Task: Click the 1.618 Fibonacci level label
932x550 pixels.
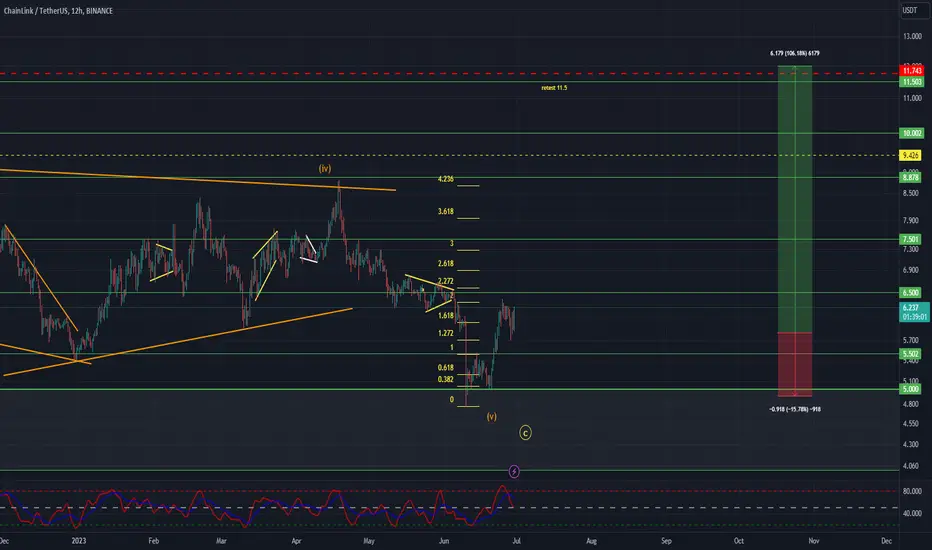Action: click(x=446, y=316)
